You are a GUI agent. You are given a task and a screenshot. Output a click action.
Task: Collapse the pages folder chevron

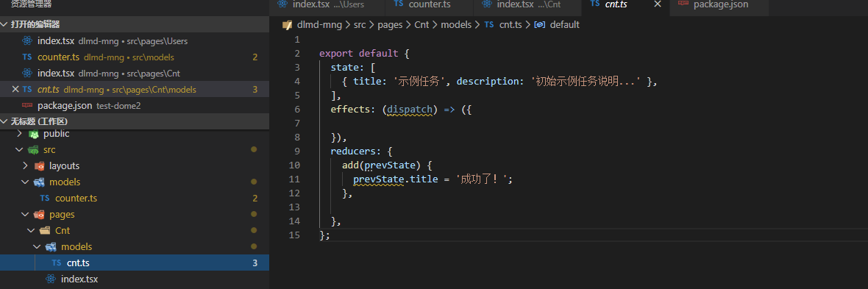tap(26, 214)
